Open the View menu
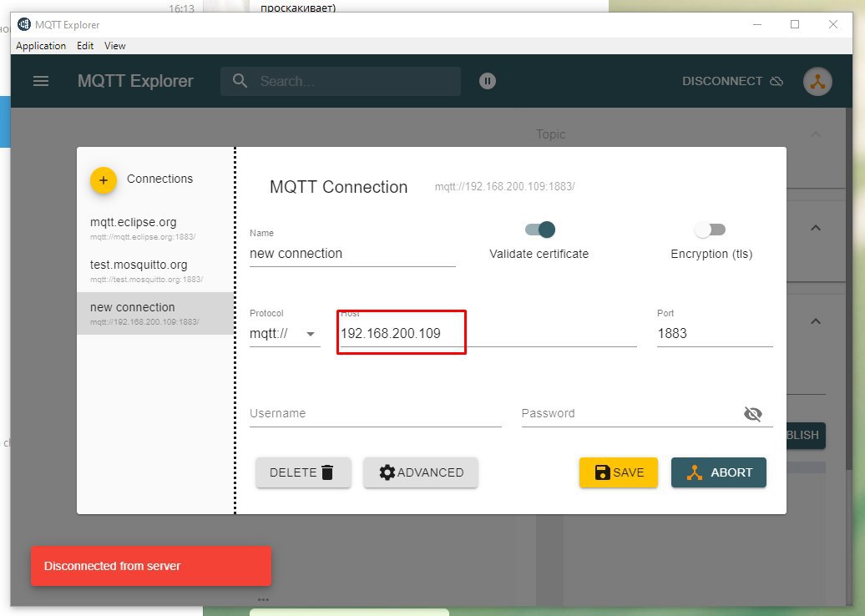This screenshot has height=616, width=865. pos(114,46)
